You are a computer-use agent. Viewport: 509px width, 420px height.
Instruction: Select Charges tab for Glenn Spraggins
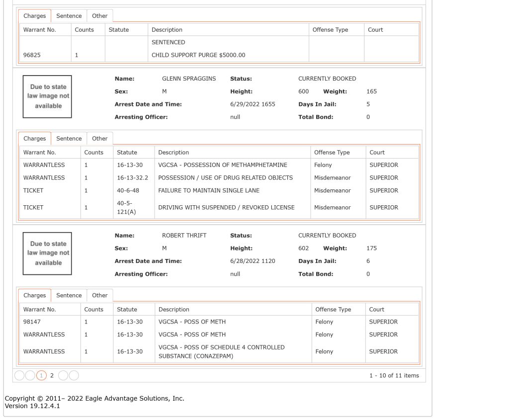coord(35,139)
